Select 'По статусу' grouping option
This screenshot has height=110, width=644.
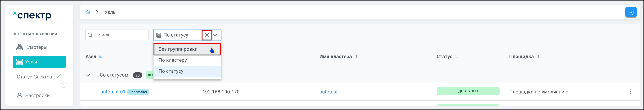tap(171, 71)
